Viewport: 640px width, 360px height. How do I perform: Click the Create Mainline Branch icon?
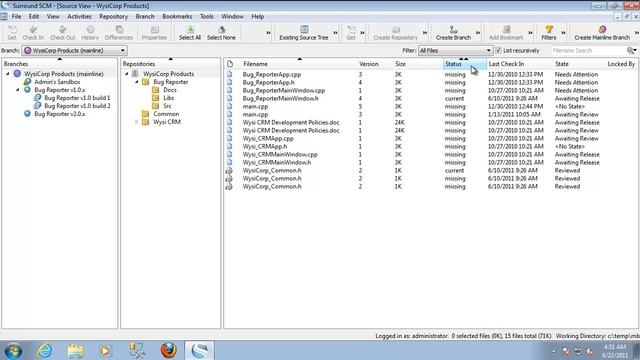point(602,33)
